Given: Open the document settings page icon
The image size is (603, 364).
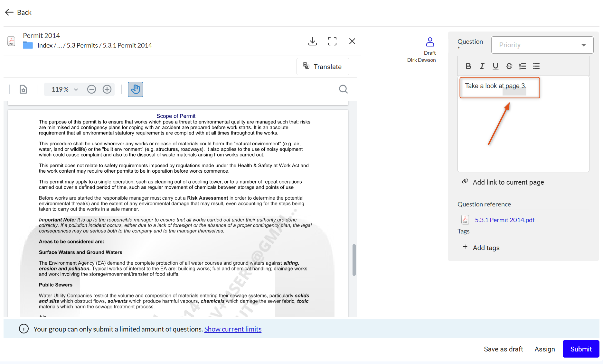Looking at the screenshot, I should (x=23, y=89).
